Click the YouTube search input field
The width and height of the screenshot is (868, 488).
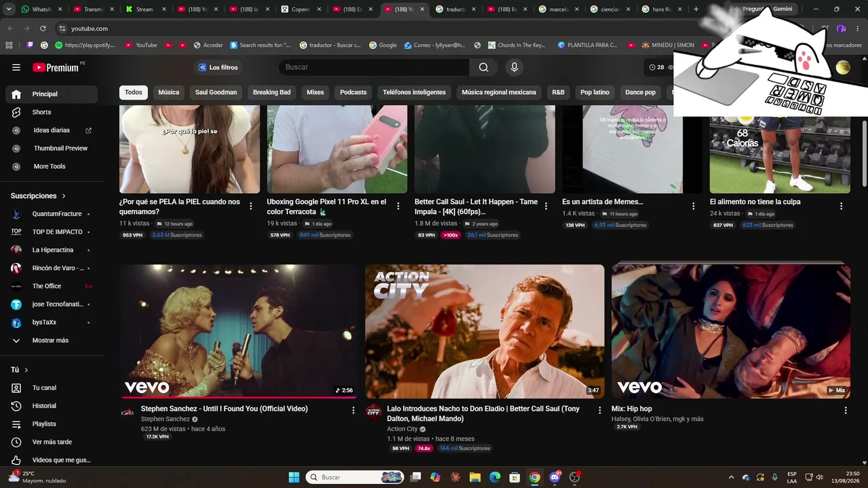click(374, 67)
